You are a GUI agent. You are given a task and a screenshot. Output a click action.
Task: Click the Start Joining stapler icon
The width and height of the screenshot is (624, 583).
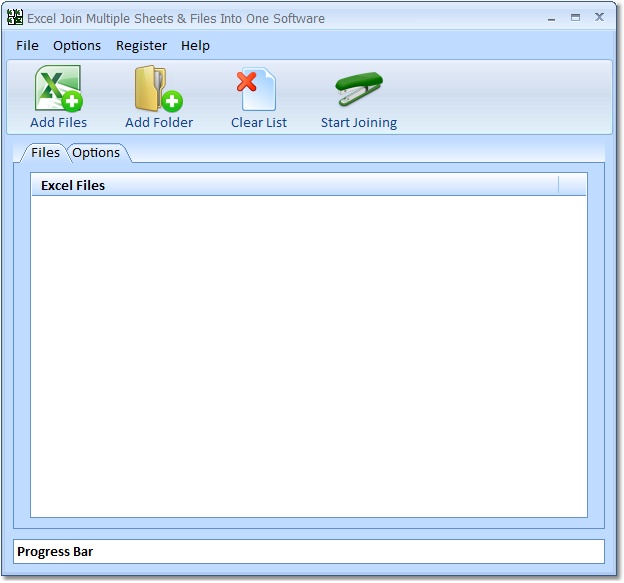pos(359,89)
